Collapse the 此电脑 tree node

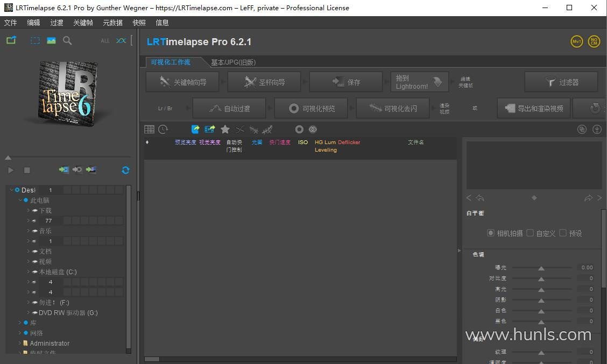[x=20, y=201]
